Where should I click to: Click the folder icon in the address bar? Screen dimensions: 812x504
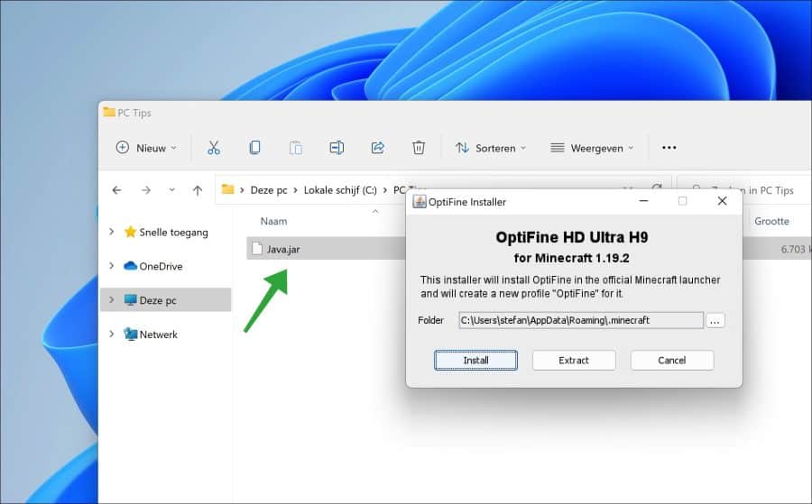(x=228, y=189)
